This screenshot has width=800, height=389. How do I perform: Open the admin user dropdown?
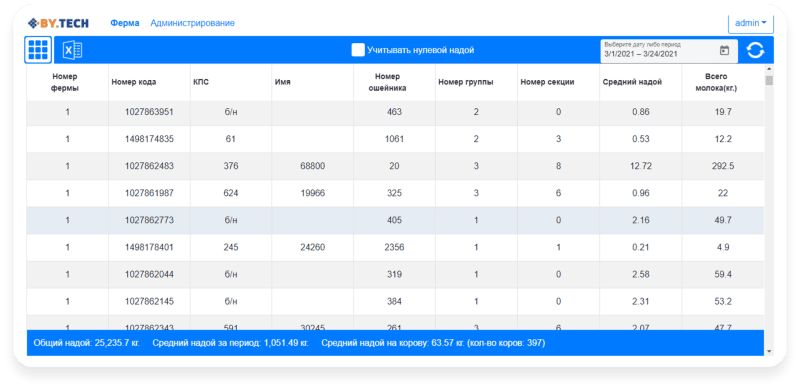click(x=751, y=23)
